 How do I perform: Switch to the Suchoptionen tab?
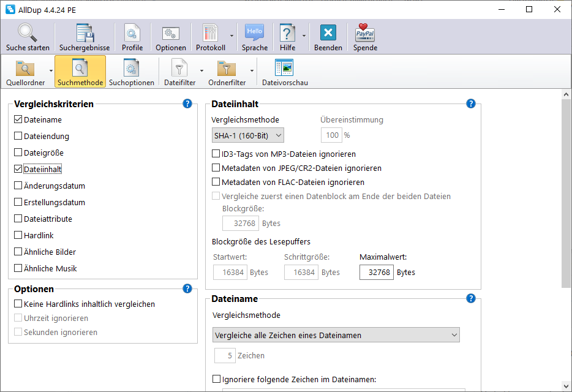coord(132,72)
